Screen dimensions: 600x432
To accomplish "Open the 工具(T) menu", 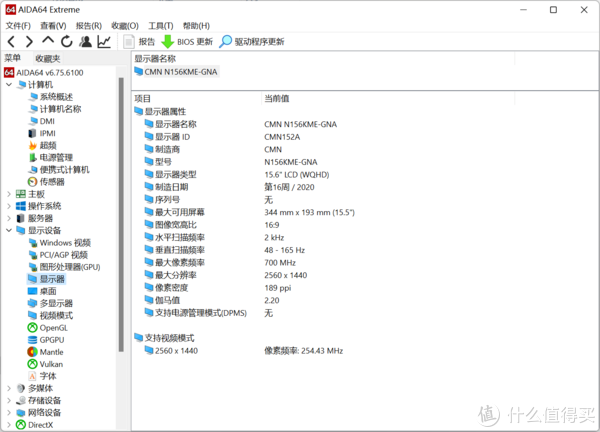I will (161, 26).
